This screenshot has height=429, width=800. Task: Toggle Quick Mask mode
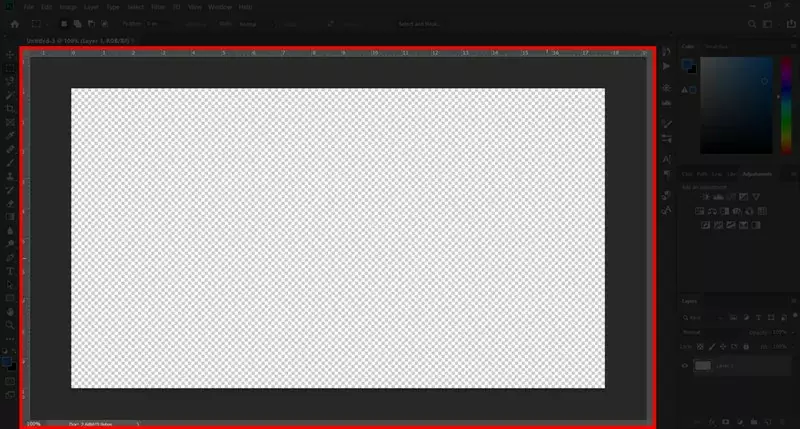(10, 382)
